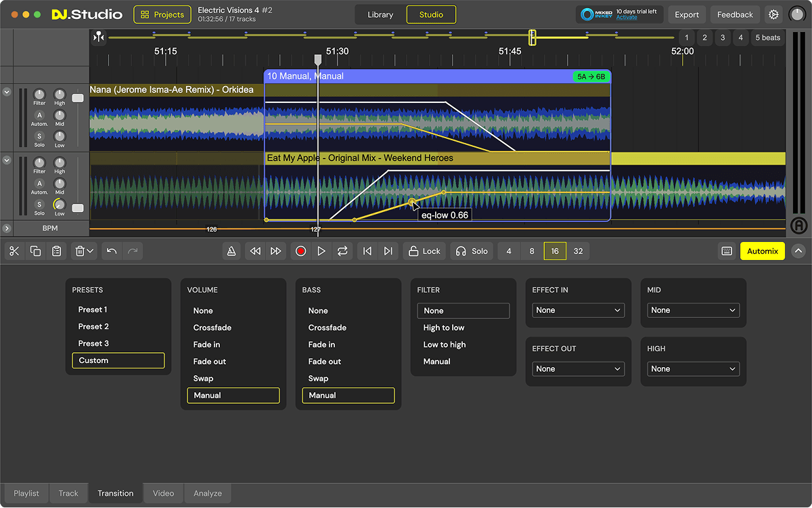Click the auto gain A icon at bottom right
This screenshot has width=812, height=508.
pyautogui.click(x=798, y=226)
